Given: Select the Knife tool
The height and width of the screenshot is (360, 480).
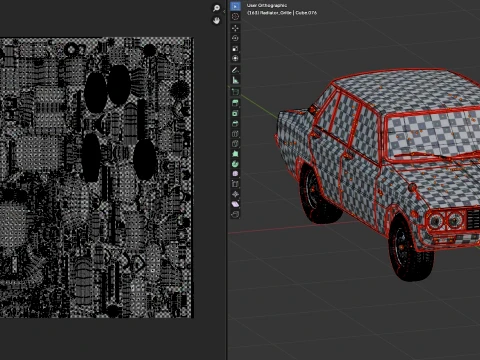Looking at the screenshot, I should click(x=235, y=144).
